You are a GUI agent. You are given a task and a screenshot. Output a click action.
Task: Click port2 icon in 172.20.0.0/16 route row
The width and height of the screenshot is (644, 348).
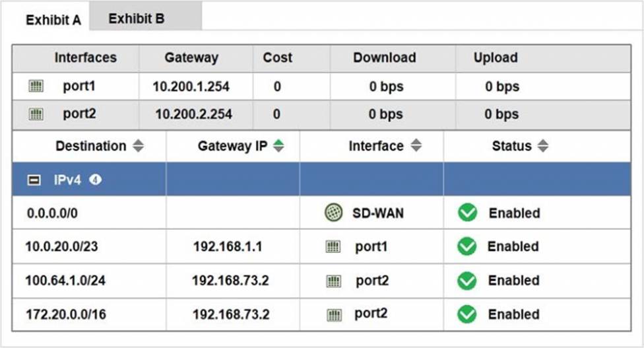coord(335,315)
